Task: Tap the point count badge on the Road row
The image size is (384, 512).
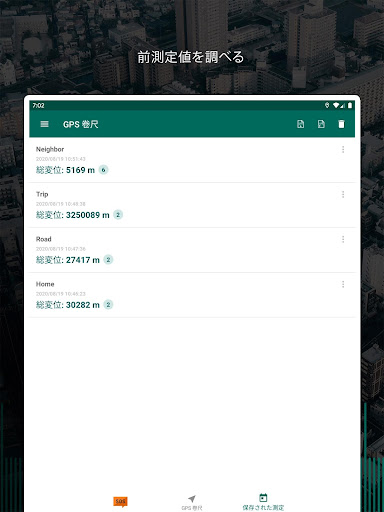Action: [x=108, y=260]
